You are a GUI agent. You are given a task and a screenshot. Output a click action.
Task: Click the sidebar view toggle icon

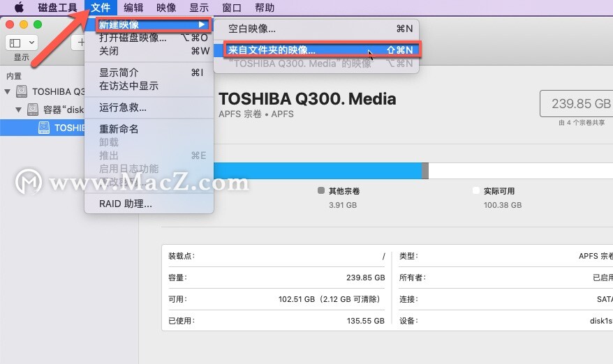pyautogui.click(x=15, y=43)
